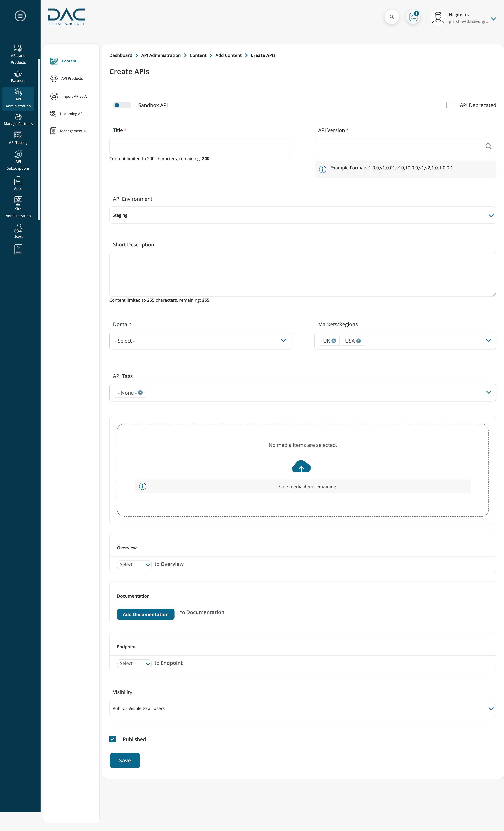This screenshot has width=504, height=831.
Task: Remove the UK market tag
Action: coord(333,341)
